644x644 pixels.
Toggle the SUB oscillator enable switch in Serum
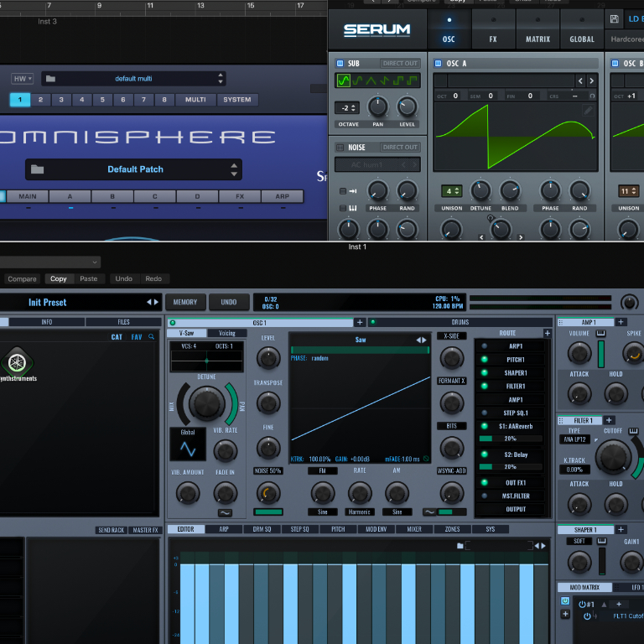(x=340, y=63)
